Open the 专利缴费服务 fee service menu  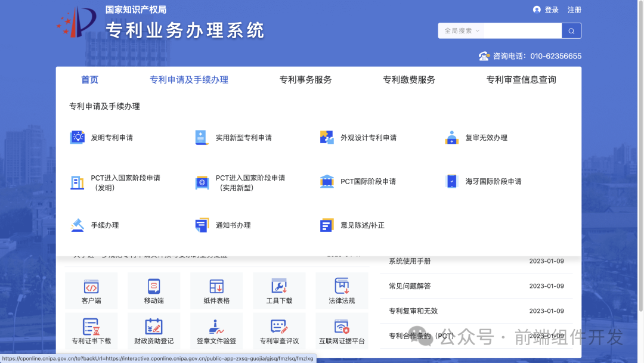coord(409,79)
